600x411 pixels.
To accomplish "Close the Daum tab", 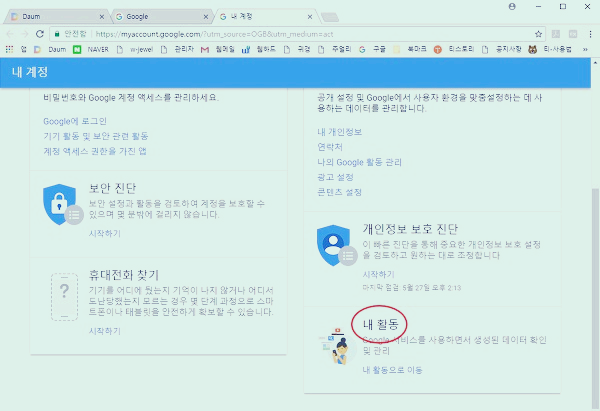I will click(x=102, y=17).
